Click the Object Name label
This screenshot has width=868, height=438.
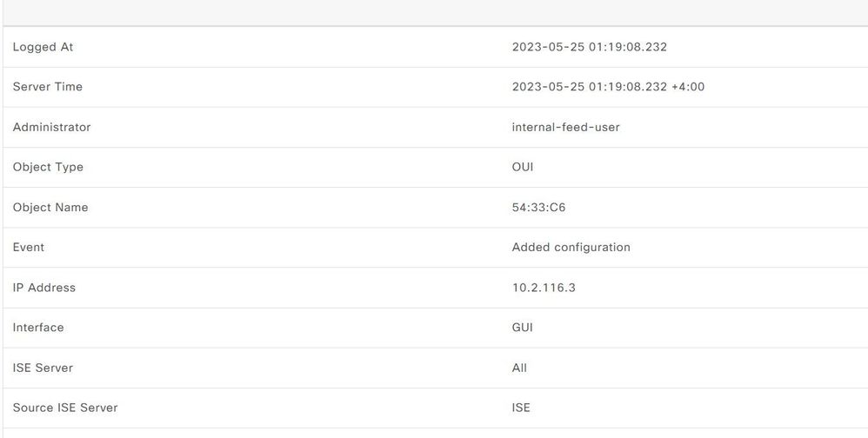point(50,208)
